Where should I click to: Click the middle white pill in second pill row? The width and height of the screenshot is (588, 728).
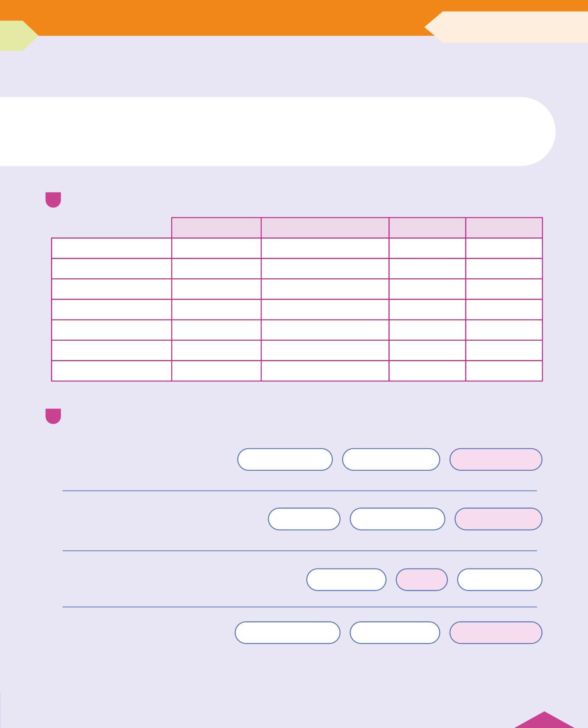pyautogui.click(x=397, y=519)
